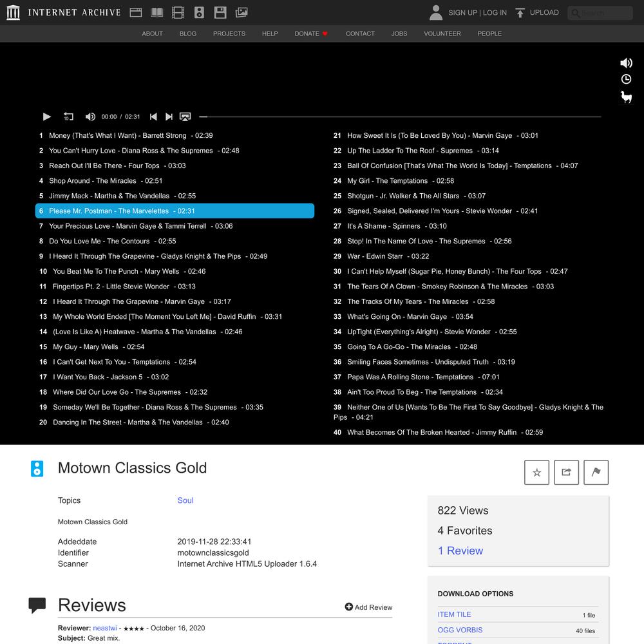Click the Add Review plus icon
The image size is (644, 644).
[348, 607]
